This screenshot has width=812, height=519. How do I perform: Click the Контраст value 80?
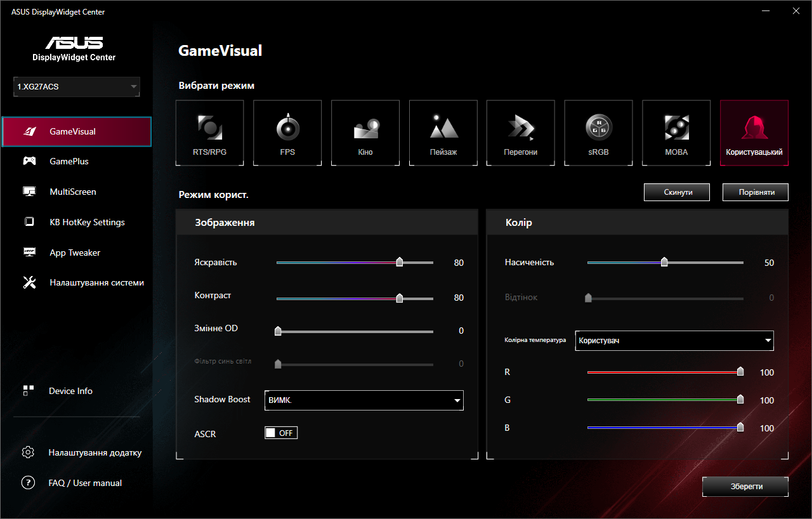click(x=459, y=298)
